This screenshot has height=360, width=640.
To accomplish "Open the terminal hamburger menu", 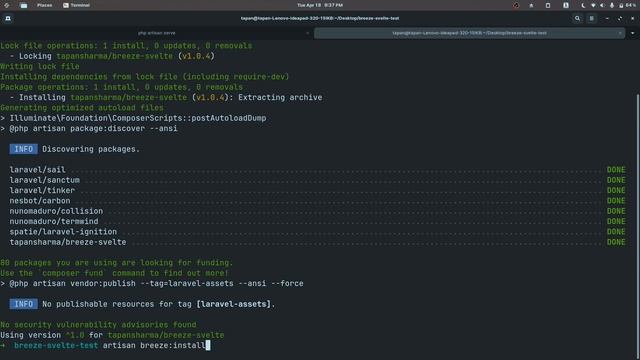I will pyautogui.click(x=591, y=18).
